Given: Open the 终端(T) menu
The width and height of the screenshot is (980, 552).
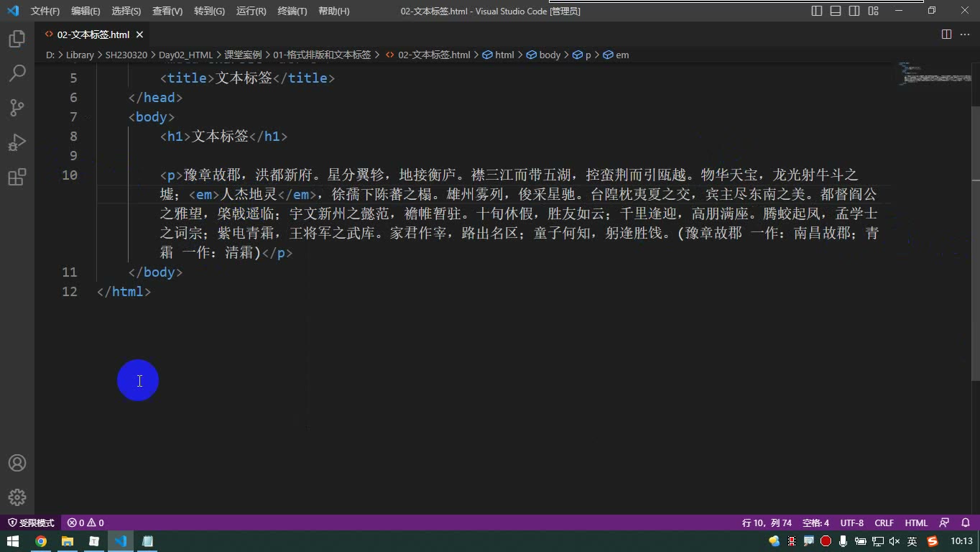Looking at the screenshot, I should pos(292,11).
